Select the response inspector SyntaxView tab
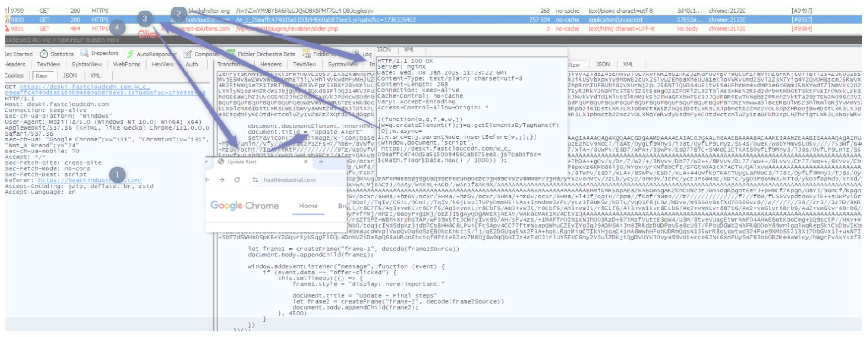This screenshot has width=868, height=337. [343, 65]
